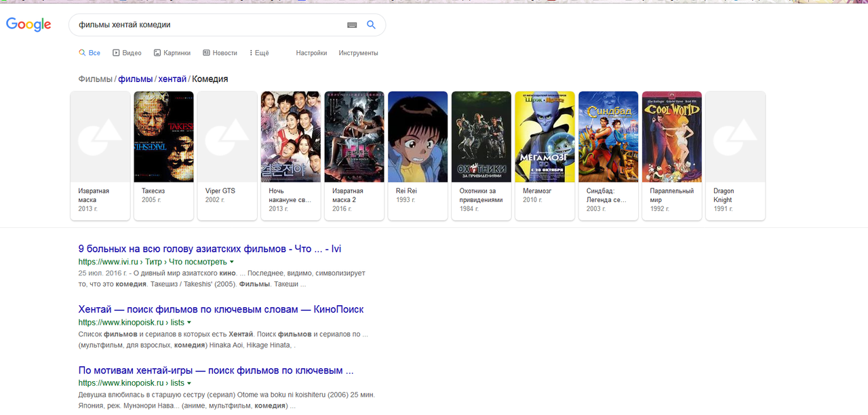Open the 'Извратная маска 2' poster
The image size is (868, 415).
[x=354, y=137]
